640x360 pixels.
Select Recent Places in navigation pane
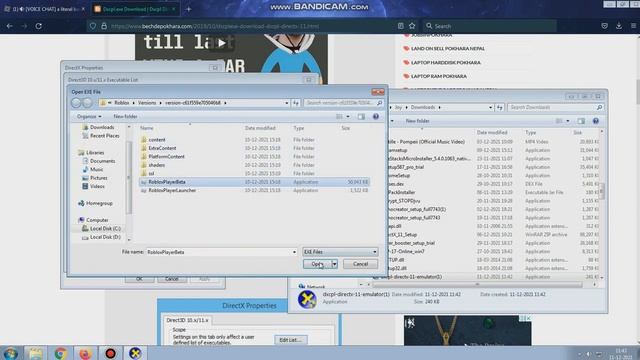point(104,136)
